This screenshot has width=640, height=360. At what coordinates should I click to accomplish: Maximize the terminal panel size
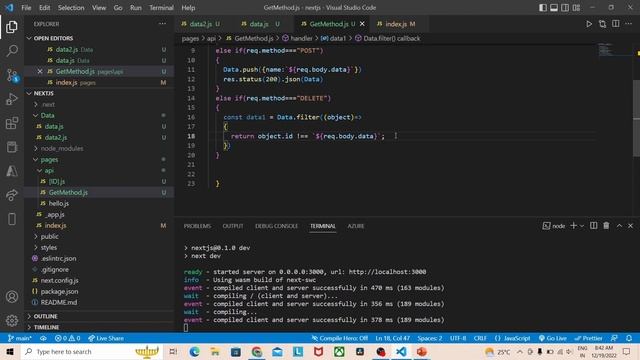point(619,226)
